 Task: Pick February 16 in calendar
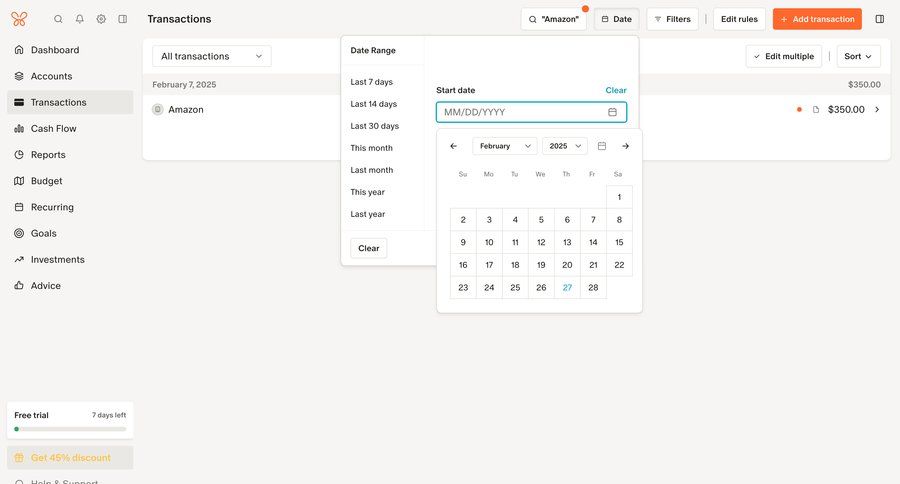[463, 265]
